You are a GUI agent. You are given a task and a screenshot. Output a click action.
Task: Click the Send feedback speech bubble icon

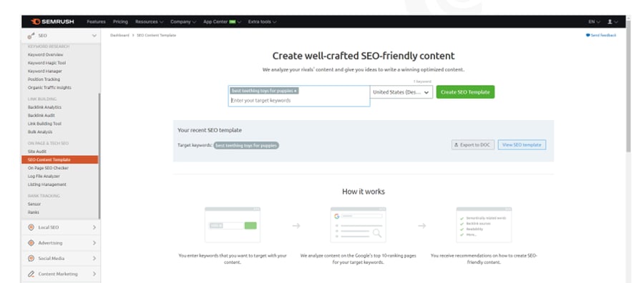click(587, 35)
